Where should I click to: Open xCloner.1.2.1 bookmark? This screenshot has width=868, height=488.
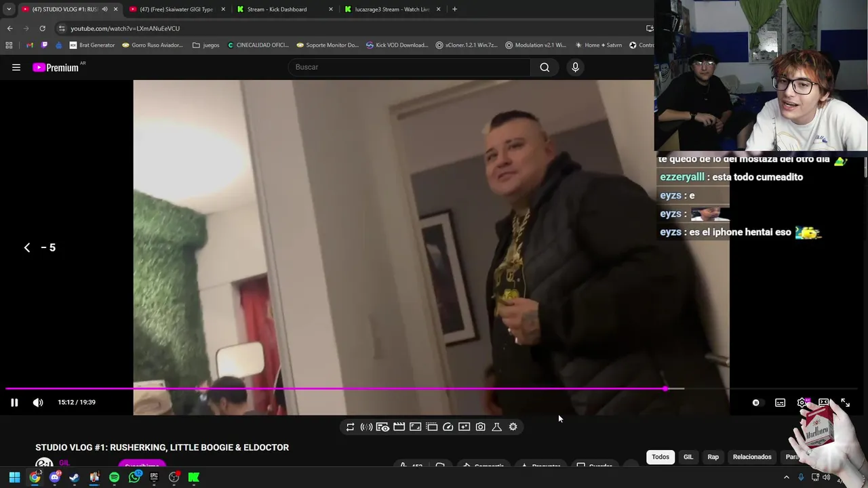click(467, 45)
